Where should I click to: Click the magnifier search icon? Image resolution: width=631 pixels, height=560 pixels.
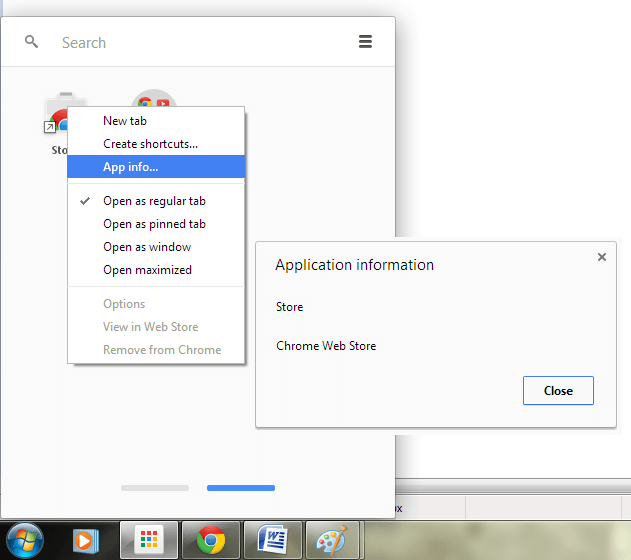tap(32, 42)
